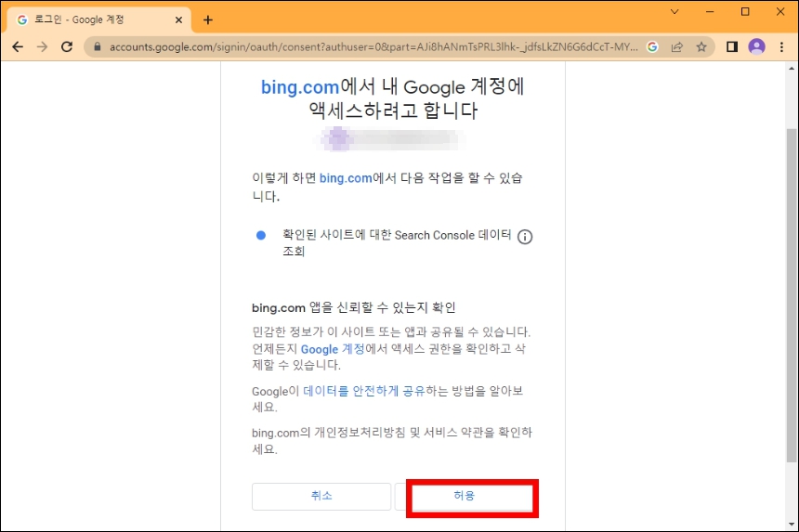Open the 'Google 계정' link

(x=333, y=349)
